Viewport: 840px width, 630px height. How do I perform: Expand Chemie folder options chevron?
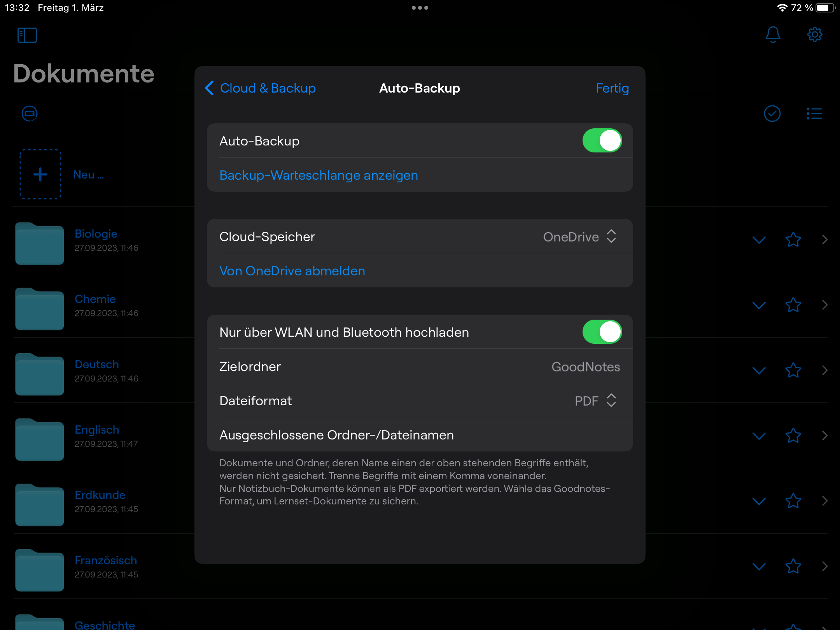(x=759, y=305)
